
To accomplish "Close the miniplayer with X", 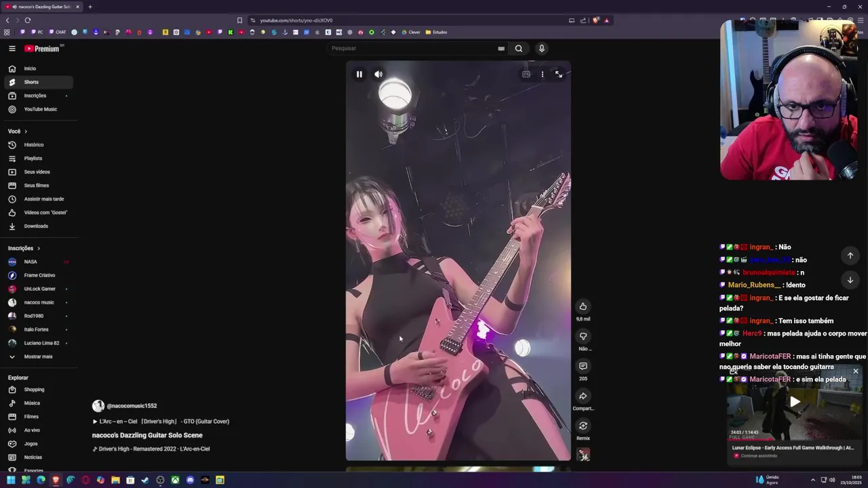I will point(856,371).
